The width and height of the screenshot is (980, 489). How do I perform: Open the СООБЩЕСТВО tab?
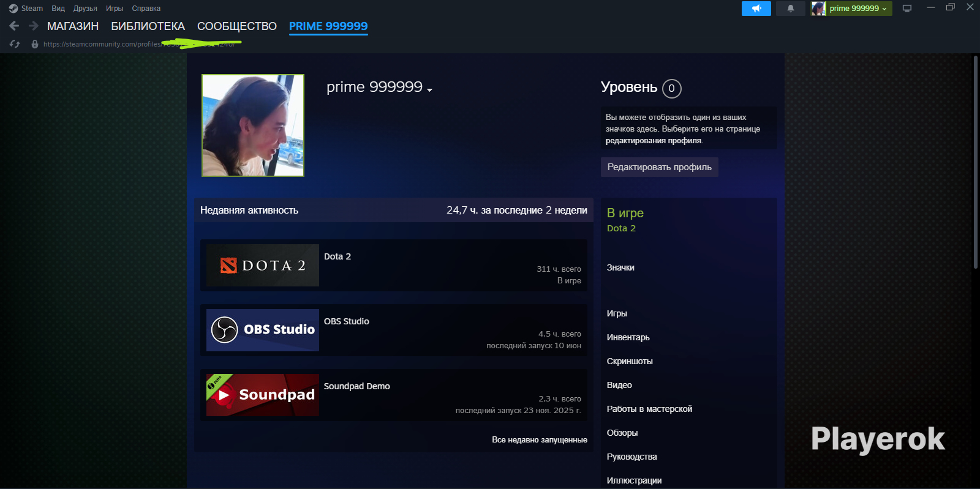pyautogui.click(x=237, y=26)
